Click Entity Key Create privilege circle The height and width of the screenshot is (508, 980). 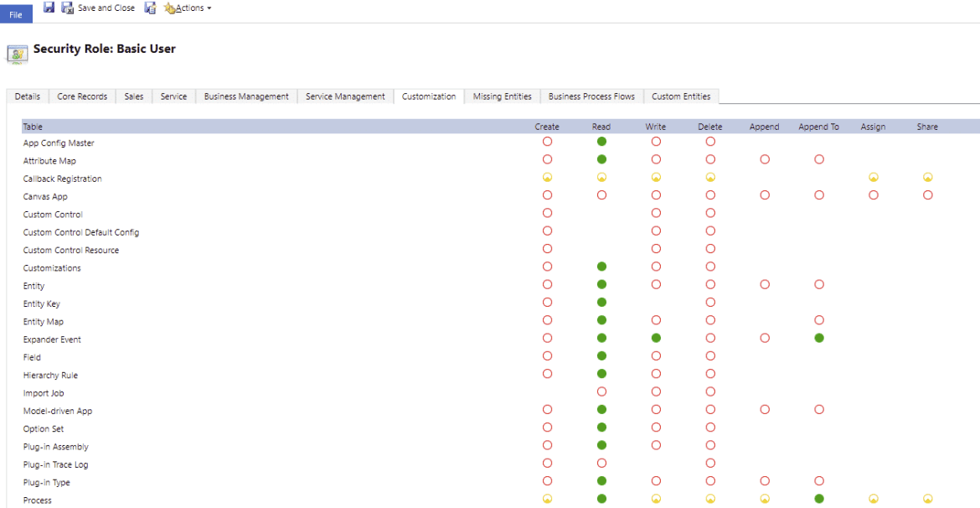548,302
